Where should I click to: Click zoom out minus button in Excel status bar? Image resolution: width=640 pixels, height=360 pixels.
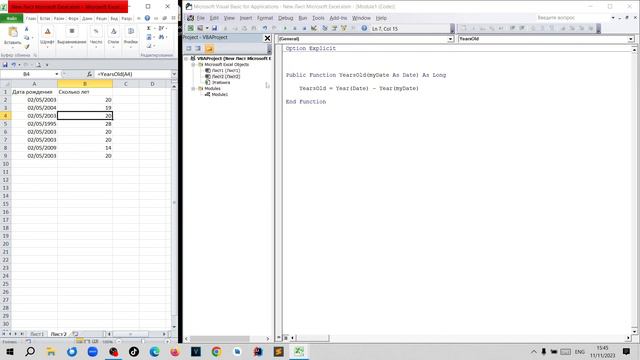pos(119,341)
